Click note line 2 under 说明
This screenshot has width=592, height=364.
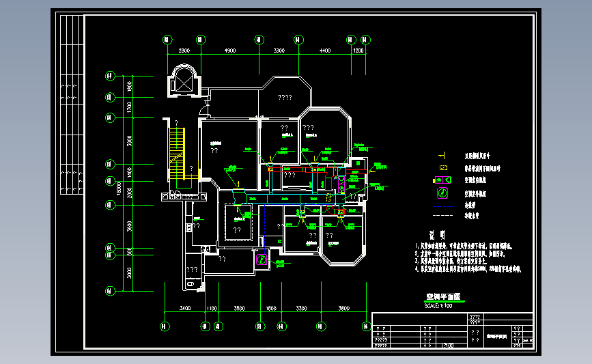pyautogui.click(x=460, y=254)
